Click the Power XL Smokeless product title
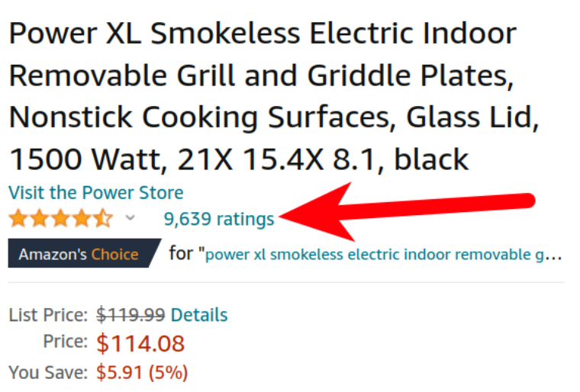The height and width of the screenshot is (392, 580). (x=274, y=96)
